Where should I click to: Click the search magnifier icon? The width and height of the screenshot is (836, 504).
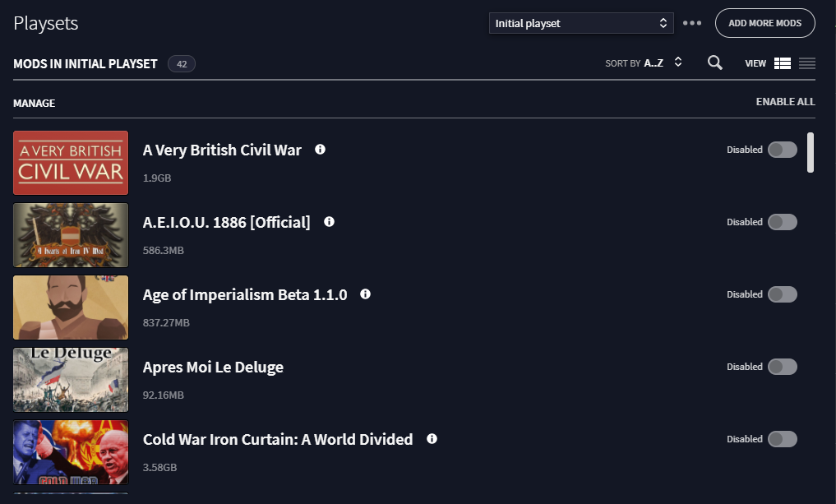point(715,63)
